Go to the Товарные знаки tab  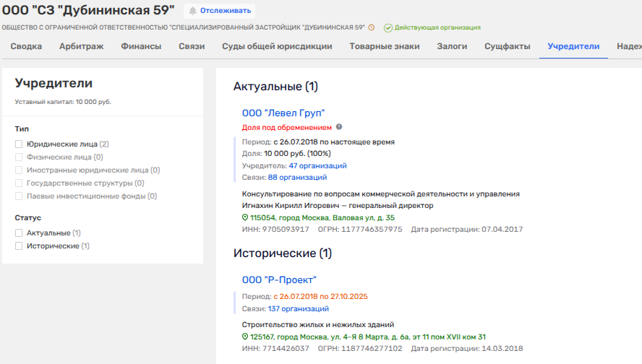[385, 46]
